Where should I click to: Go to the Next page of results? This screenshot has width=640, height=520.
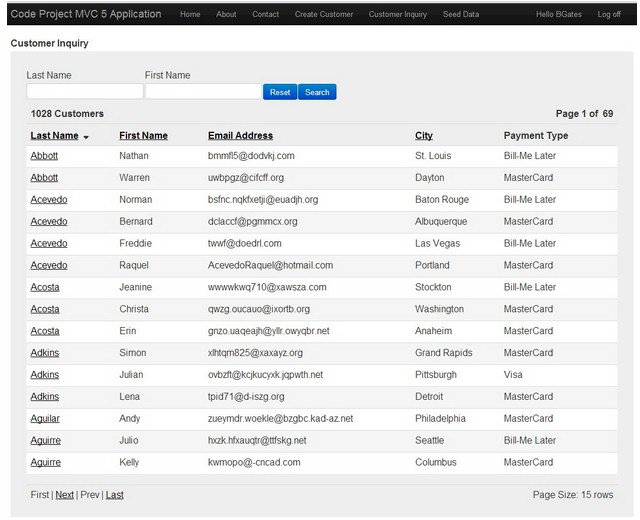point(64,495)
